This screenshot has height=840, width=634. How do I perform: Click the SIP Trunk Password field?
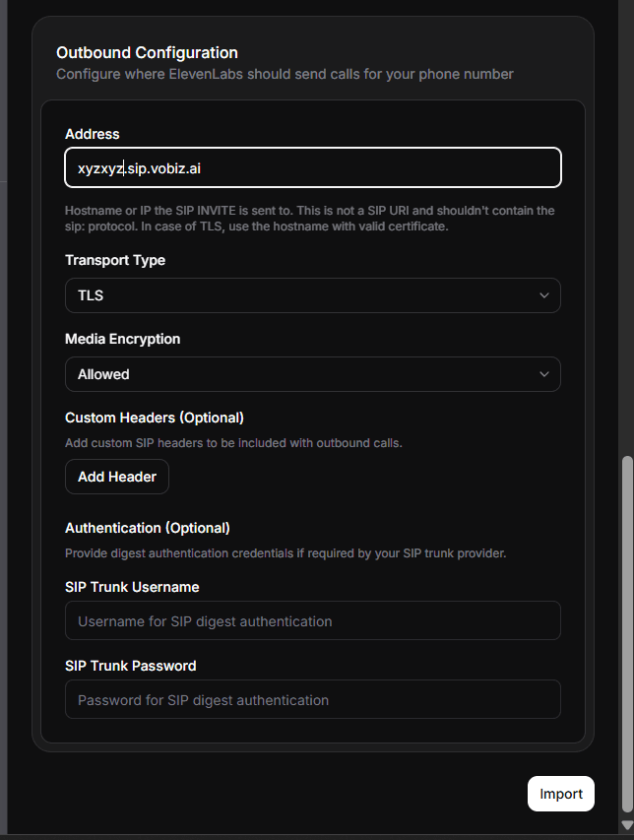(312, 699)
